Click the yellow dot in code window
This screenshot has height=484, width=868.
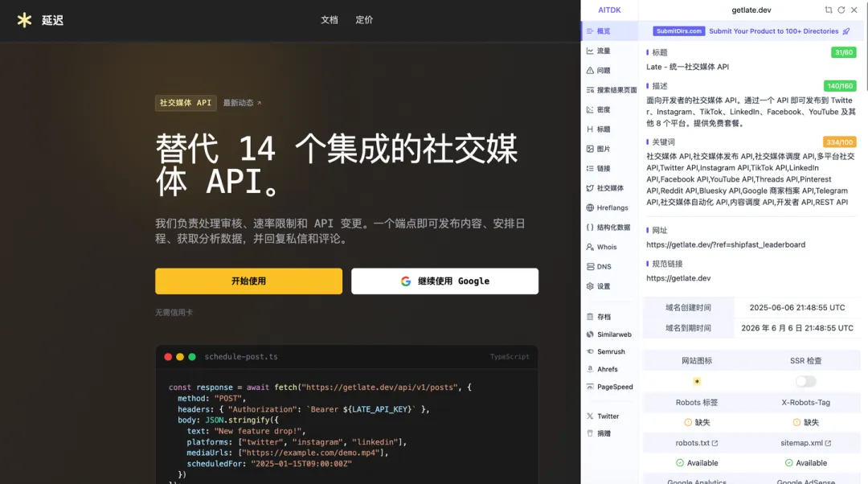[180, 357]
